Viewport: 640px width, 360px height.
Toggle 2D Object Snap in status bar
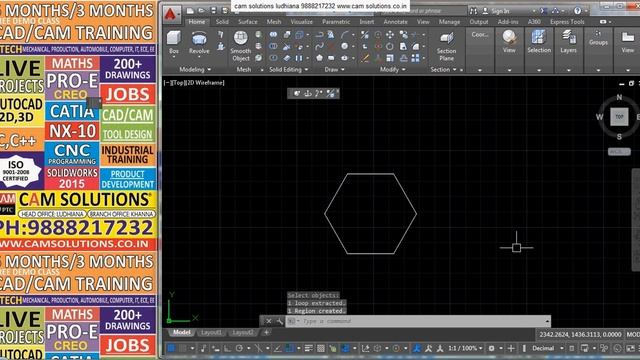tap(289, 348)
